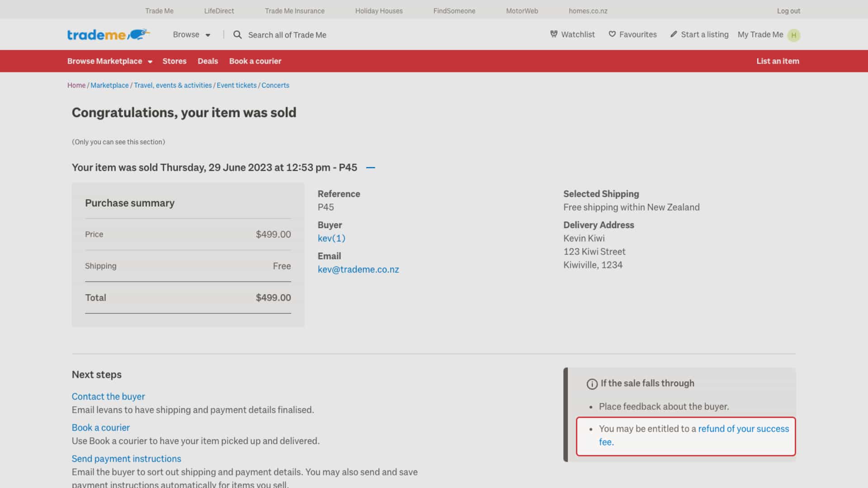Click the Favourites heart icon

click(x=612, y=34)
